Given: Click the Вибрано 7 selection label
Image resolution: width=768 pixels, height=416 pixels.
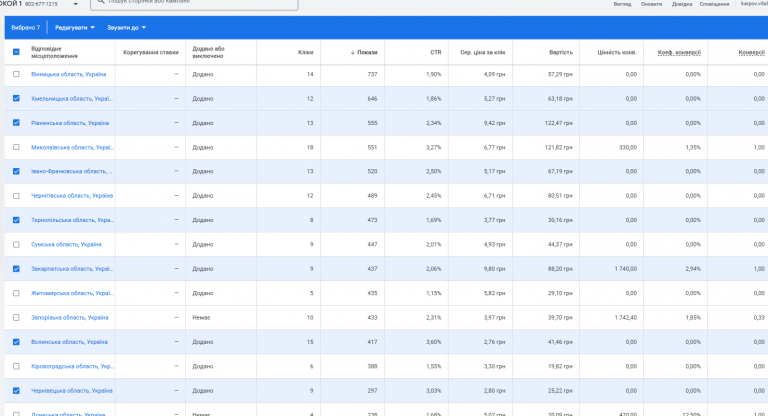Looking at the screenshot, I should (25, 28).
